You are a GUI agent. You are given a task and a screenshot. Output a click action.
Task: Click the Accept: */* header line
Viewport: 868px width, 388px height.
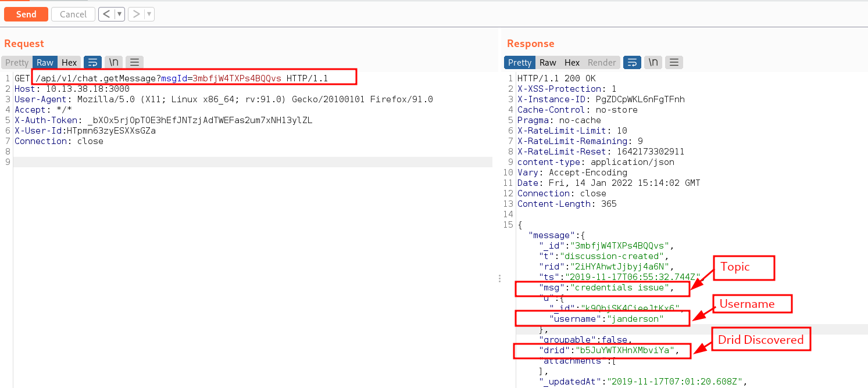[44, 110]
